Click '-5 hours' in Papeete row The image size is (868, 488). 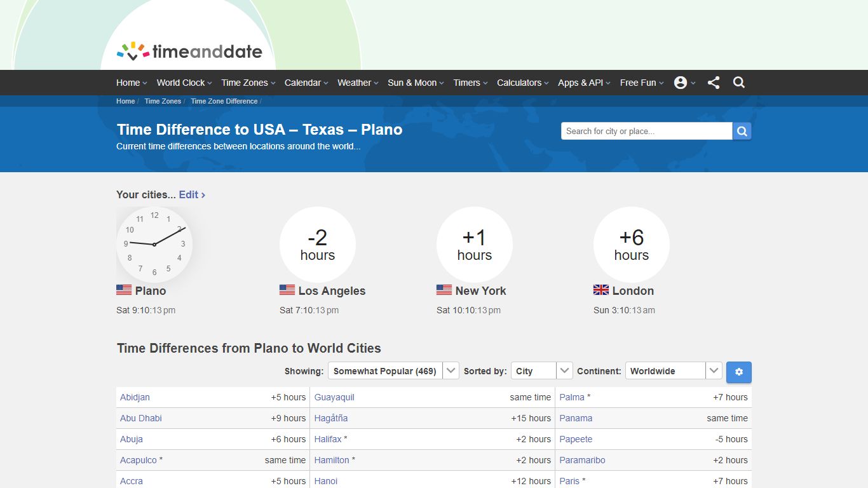coord(731,439)
